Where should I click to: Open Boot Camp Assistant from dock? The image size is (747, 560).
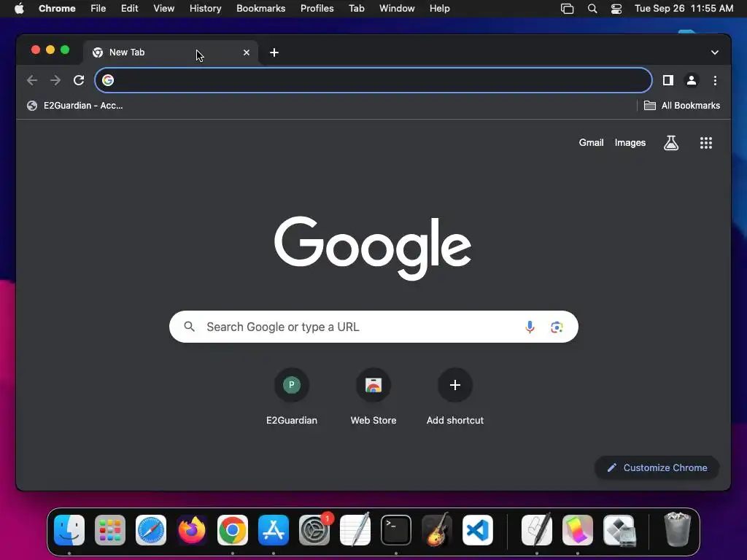(x=619, y=530)
